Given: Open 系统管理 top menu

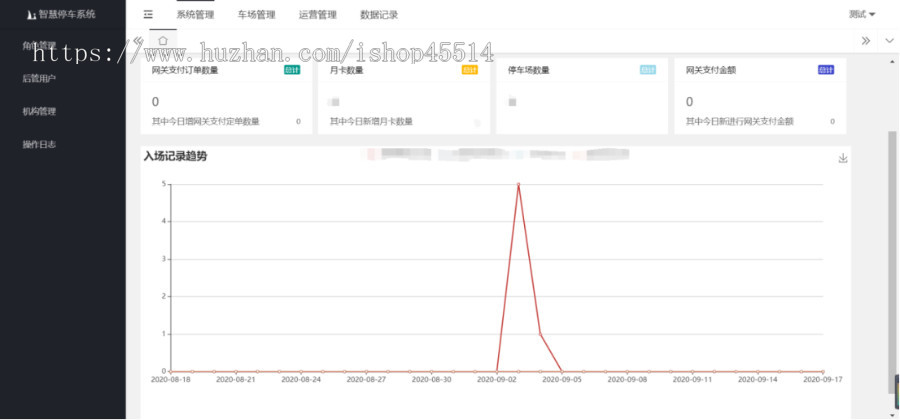Looking at the screenshot, I should [x=195, y=15].
